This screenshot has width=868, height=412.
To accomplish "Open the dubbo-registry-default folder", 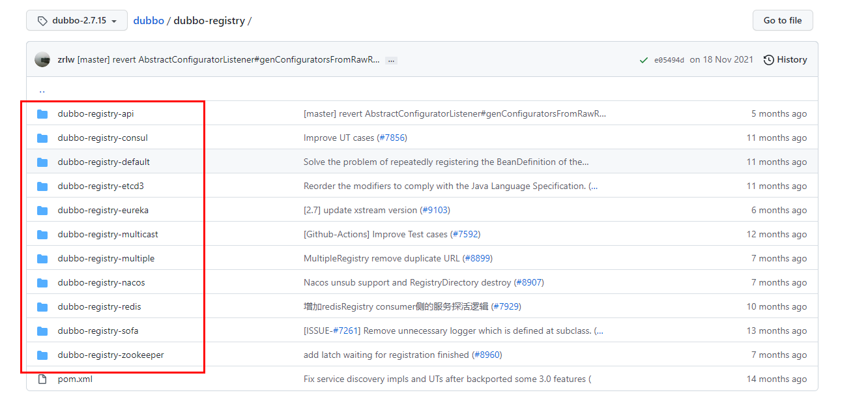I will click(x=104, y=162).
